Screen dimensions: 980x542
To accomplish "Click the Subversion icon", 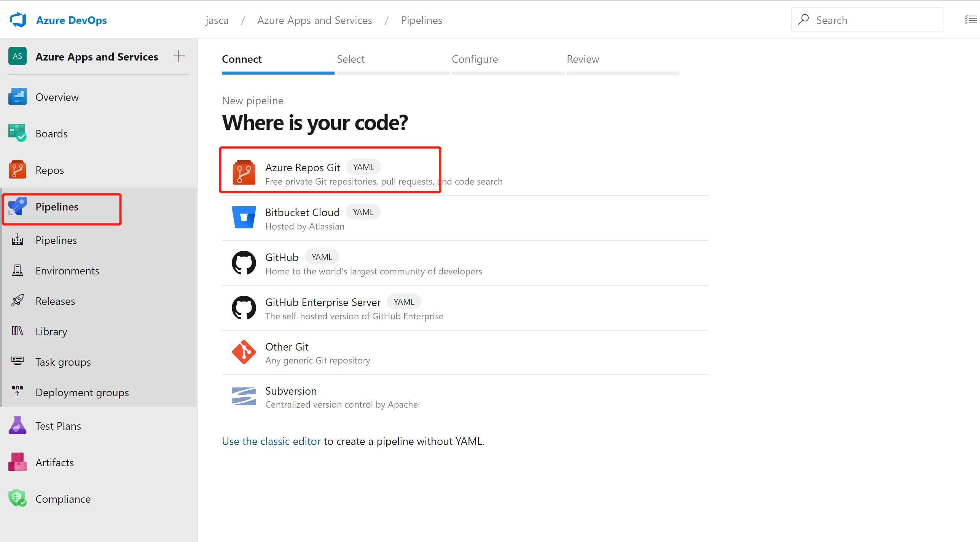I will coord(244,396).
